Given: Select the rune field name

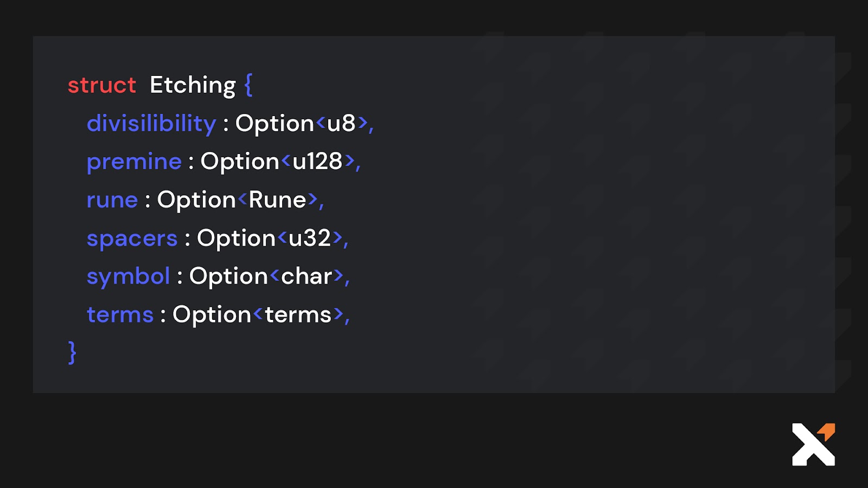Looking at the screenshot, I should point(112,200).
